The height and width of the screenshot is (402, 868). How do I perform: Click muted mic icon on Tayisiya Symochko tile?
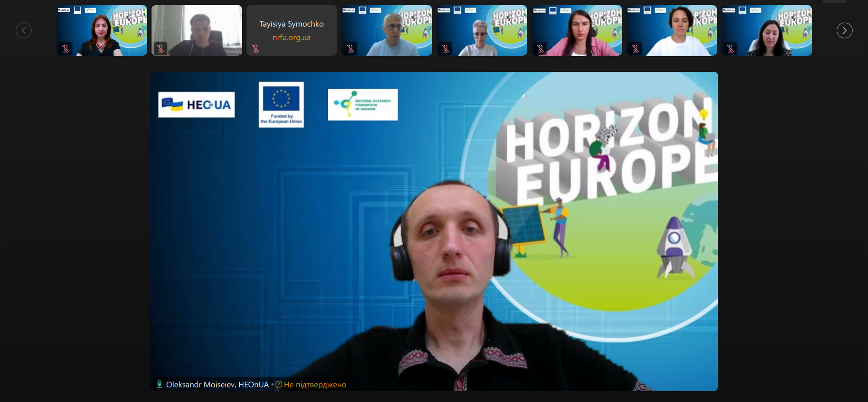256,48
